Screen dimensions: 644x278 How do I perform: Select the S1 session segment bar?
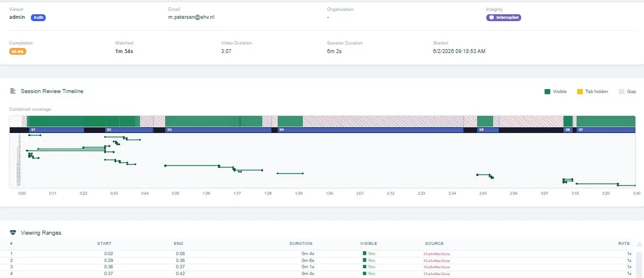[55, 130]
